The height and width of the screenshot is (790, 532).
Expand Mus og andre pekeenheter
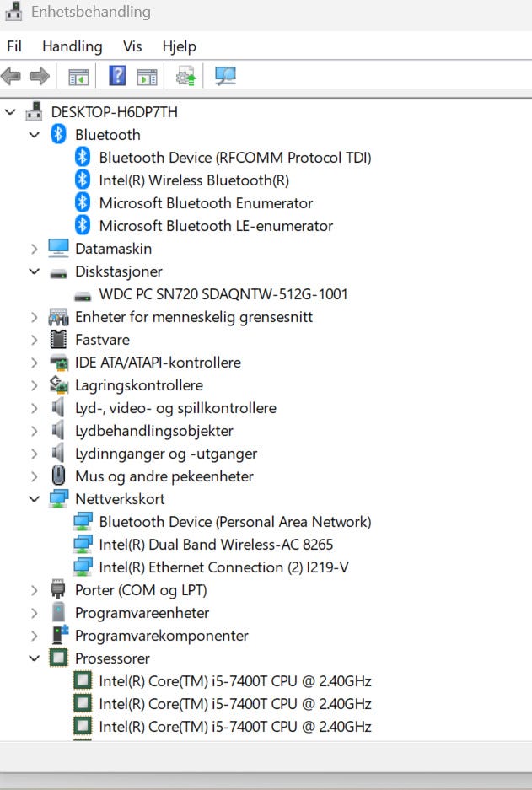point(35,476)
